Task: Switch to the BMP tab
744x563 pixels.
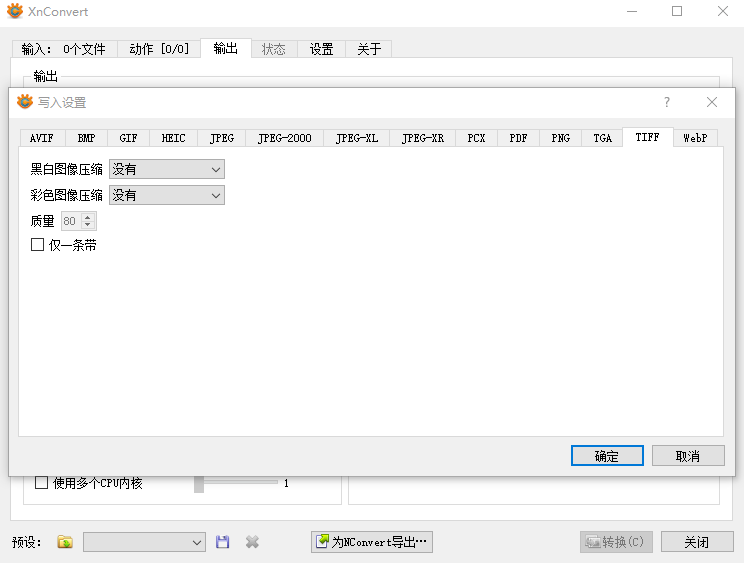Action: point(86,138)
